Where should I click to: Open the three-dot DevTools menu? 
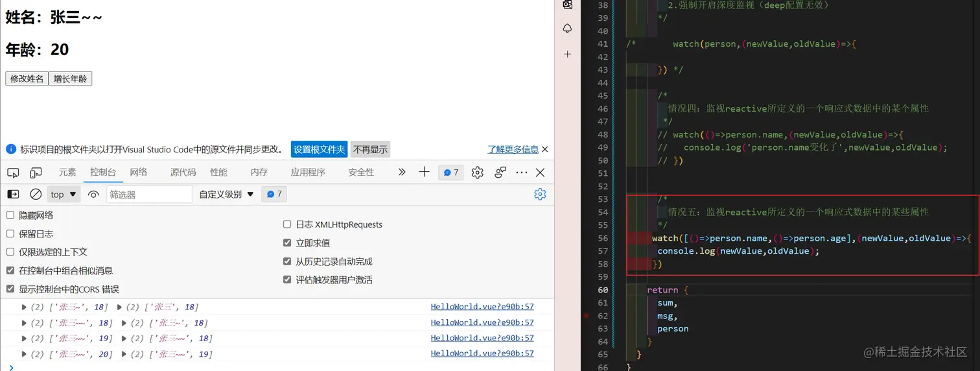(x=522, y=173)
